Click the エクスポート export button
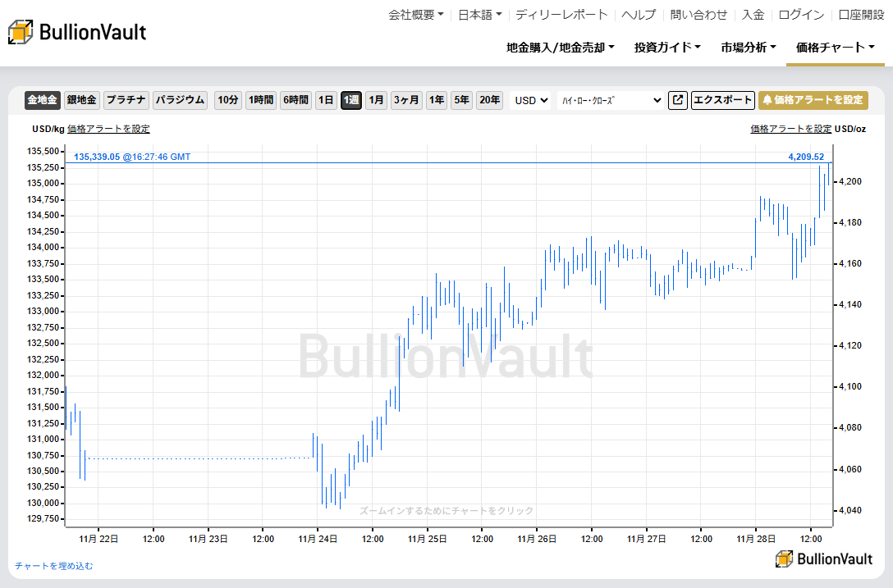This screenshot has height=588, width=893. (x=722, y=100)
